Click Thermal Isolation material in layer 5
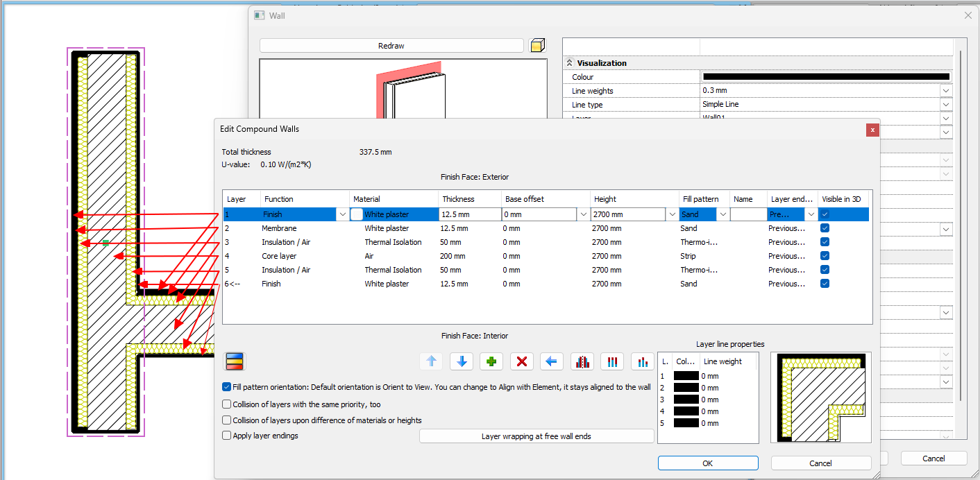The width and height of the screenshot is (980, 480). [393, 270]
